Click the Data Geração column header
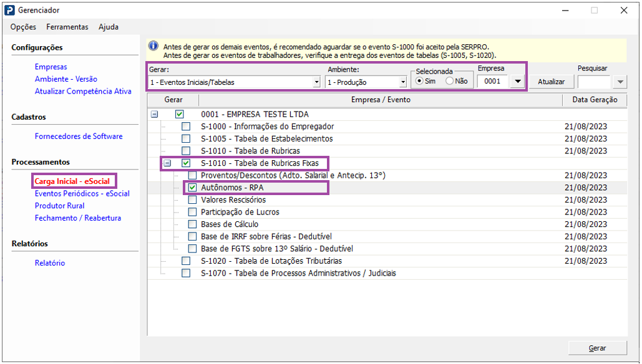This screenshot has height=364, width=642. (x=595, y=100)
